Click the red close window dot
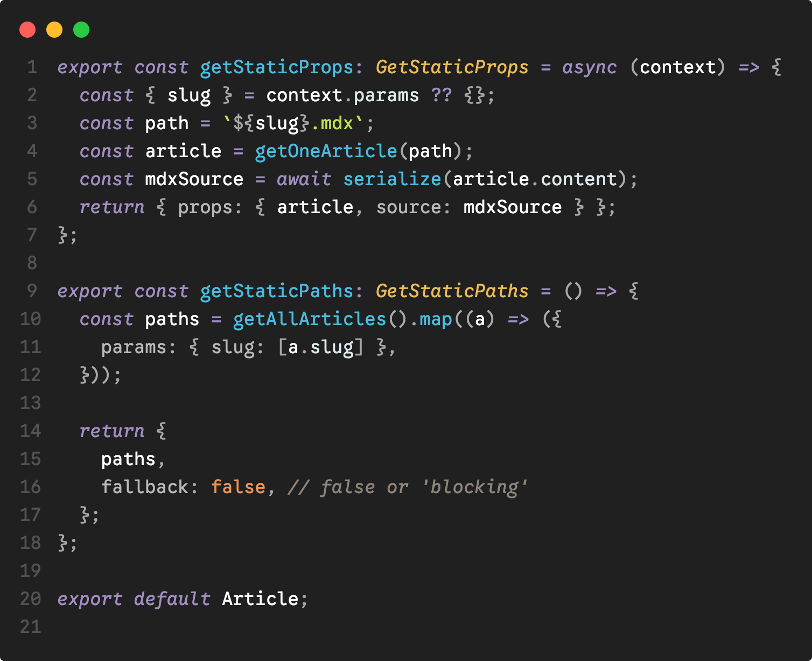 [27, 30]
